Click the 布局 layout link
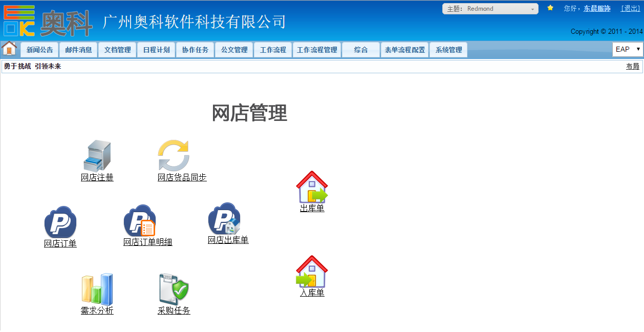 pyautogui.click(x=632, y=67)
